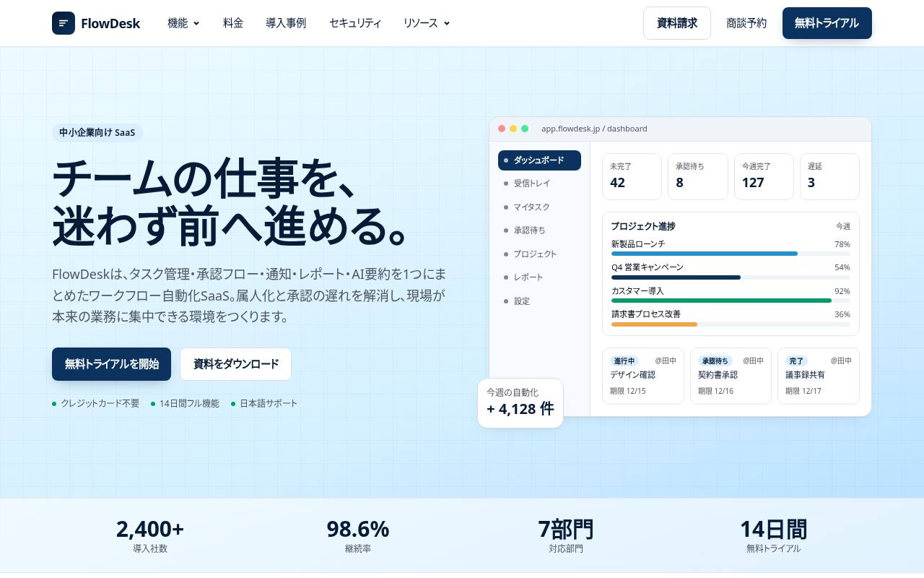Click the 新製品ローンチ progress bar
Image resolution: width=924 pixels, height=578 pixels.
(731, 254)
